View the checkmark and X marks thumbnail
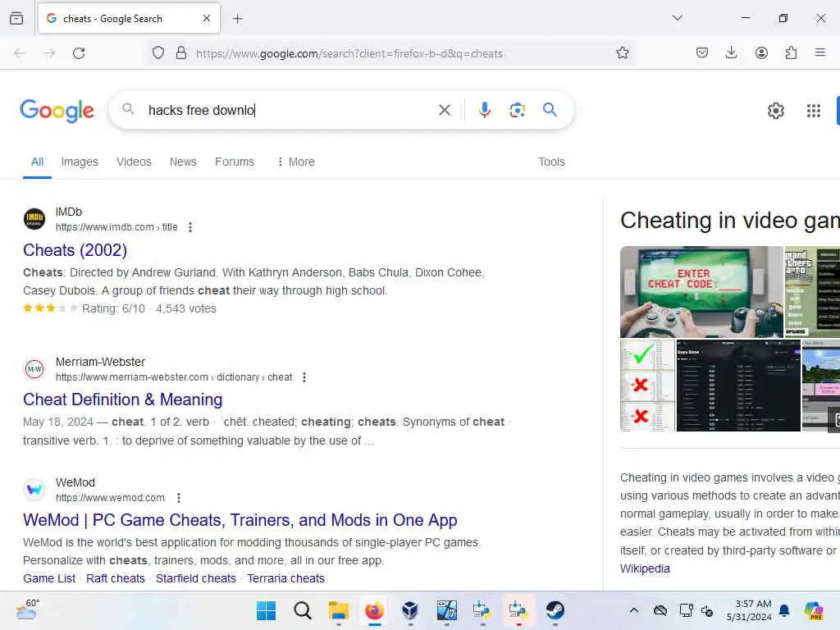This screenshot has height=630, width=840. [x=647, y=386]
